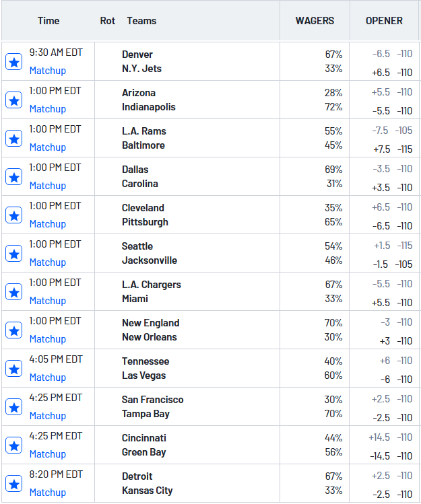Star the Detroit vs Kansas City game
Image resolution: width=421 pixels, height=504 pixels.
(x=13, y=484)
